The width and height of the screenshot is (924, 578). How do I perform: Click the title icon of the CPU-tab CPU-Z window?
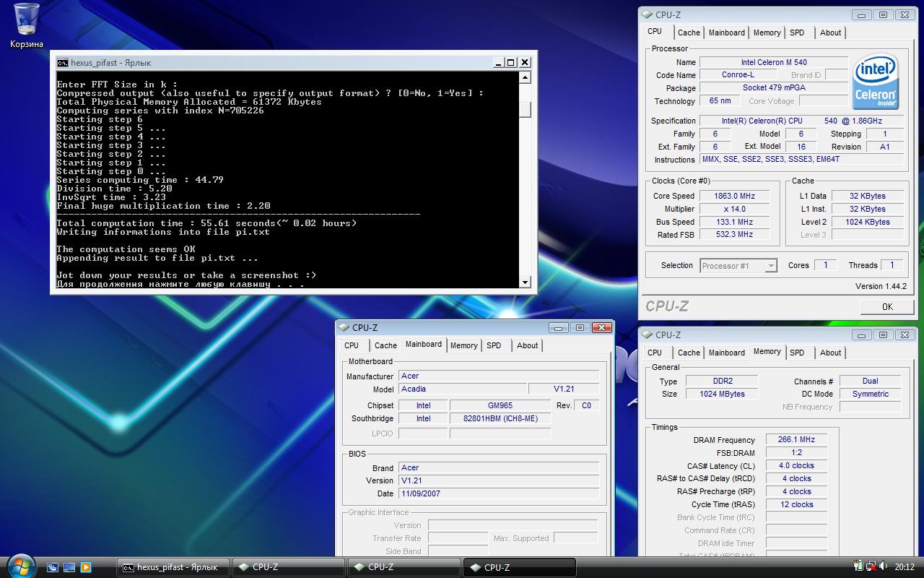click(x=648, y=14)
